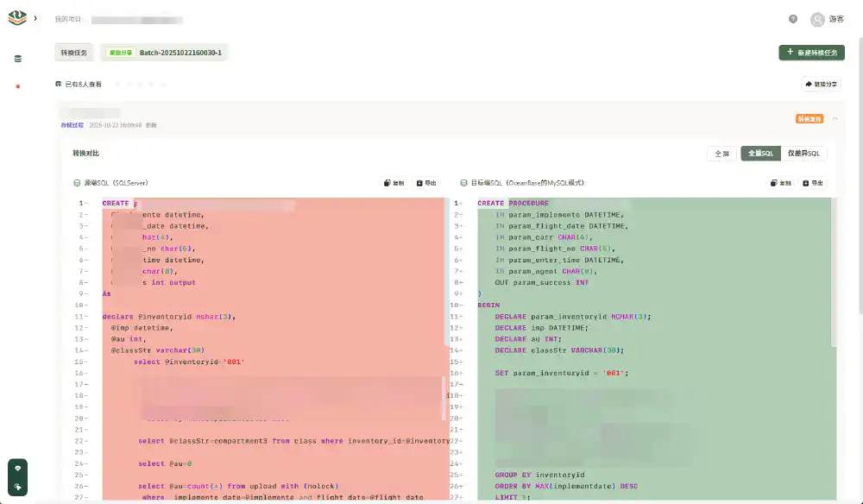Select the database icon in the left sidebar

(x=17, y=60)
